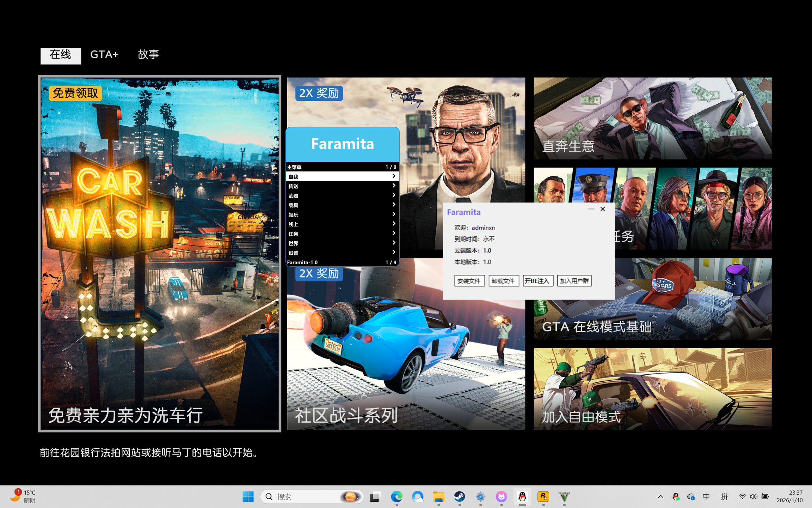This screenshot has width=812, height=508.
Task: Click the 安装文件 button
Action: pyautogui.click(x=469, y=280)
